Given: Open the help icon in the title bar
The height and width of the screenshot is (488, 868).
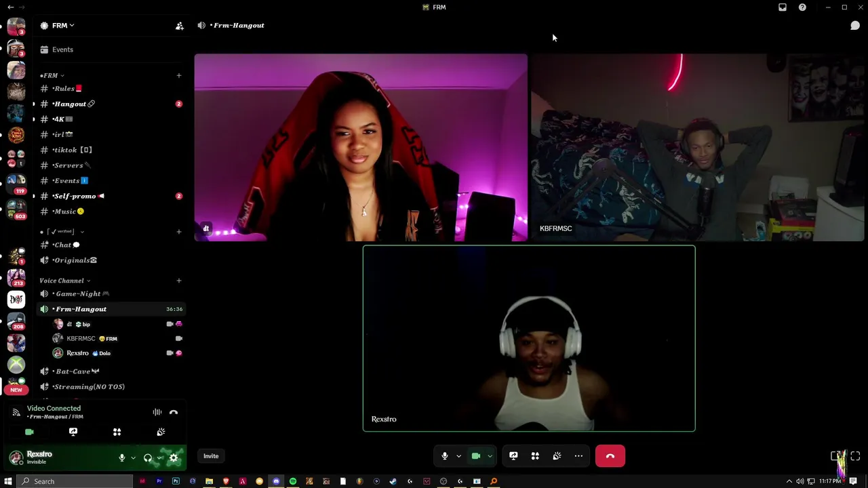Looking at the screenshot, I should tap(802, 7).
